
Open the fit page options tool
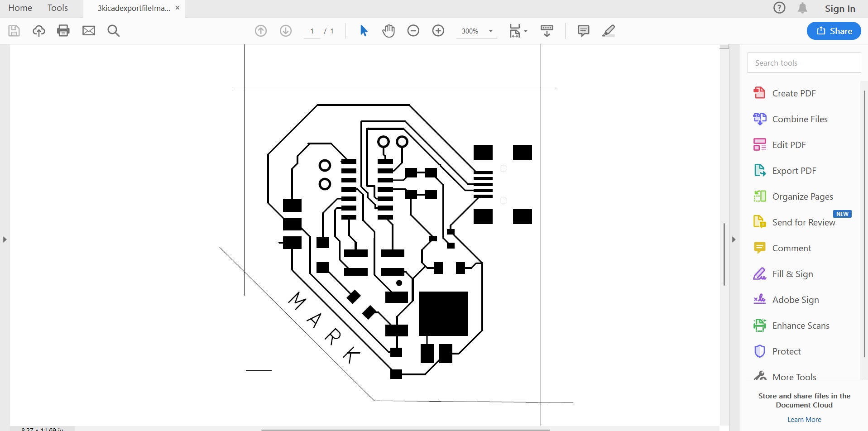[515, 31]
